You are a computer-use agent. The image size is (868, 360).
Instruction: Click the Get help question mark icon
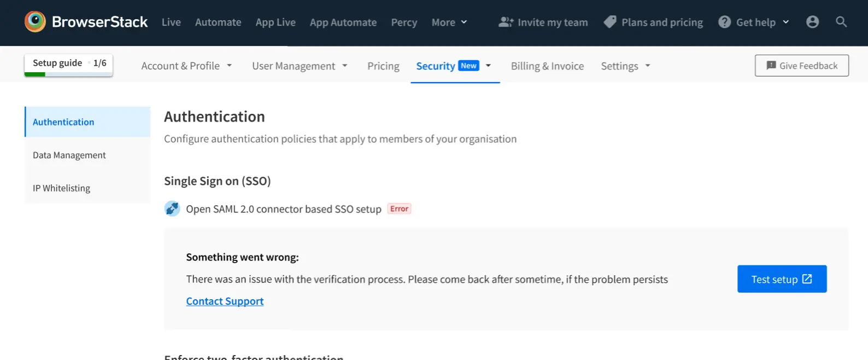point(724,22)
